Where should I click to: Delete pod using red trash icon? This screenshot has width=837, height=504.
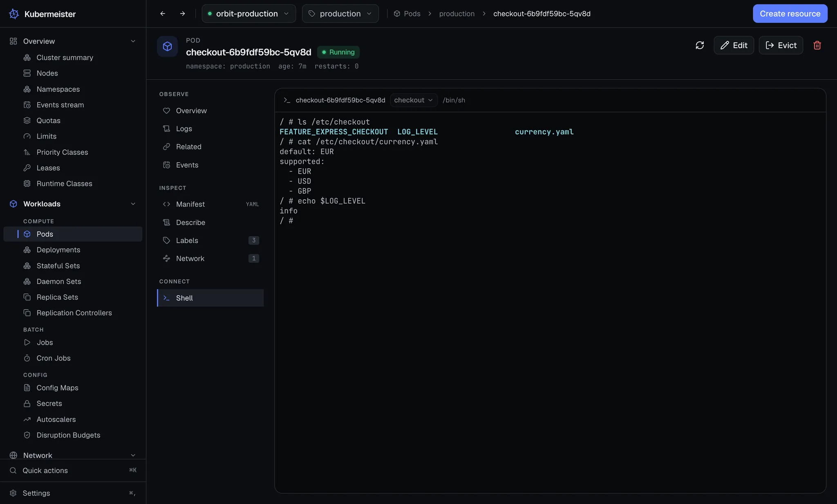coord(817,45)
